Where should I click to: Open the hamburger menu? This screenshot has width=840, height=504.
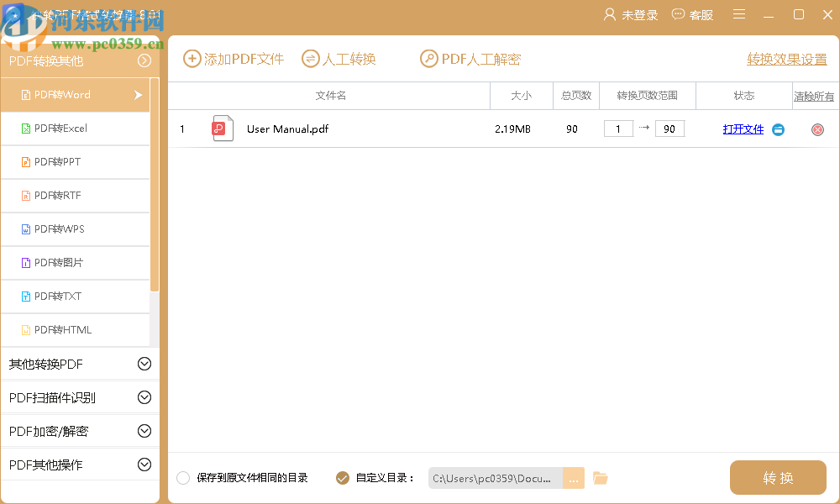738,14
